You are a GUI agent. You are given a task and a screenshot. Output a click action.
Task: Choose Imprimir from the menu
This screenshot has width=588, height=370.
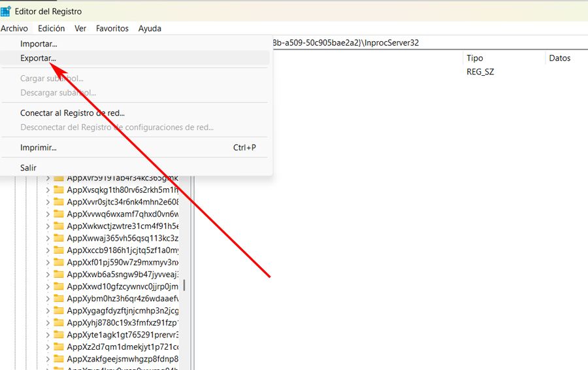point(39,148)
